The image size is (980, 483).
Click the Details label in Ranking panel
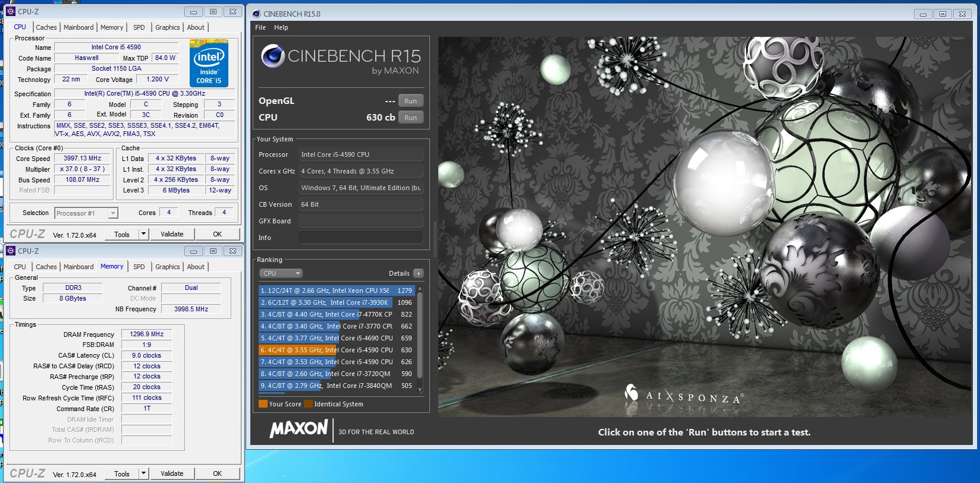(x=399, y=273)
